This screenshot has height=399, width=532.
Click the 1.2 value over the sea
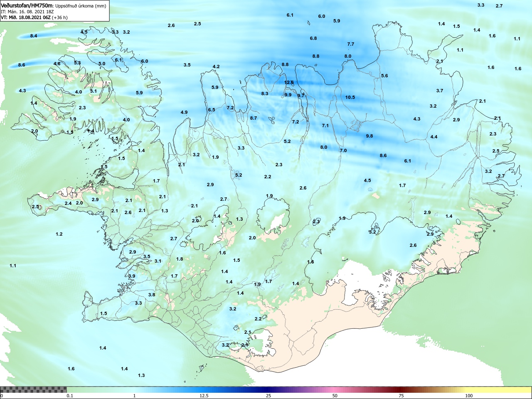pyautogui.click(x=59, y=234)
